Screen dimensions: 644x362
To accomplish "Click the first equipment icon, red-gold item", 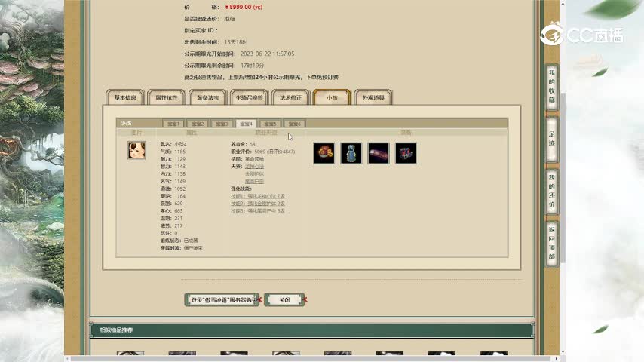I will click(324, 153).
